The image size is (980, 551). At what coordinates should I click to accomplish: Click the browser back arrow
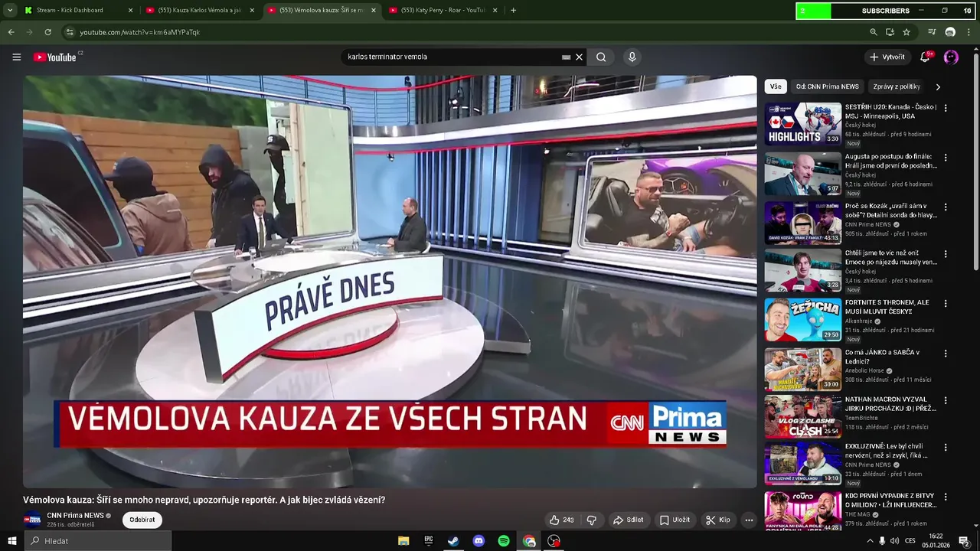point(11,32)
